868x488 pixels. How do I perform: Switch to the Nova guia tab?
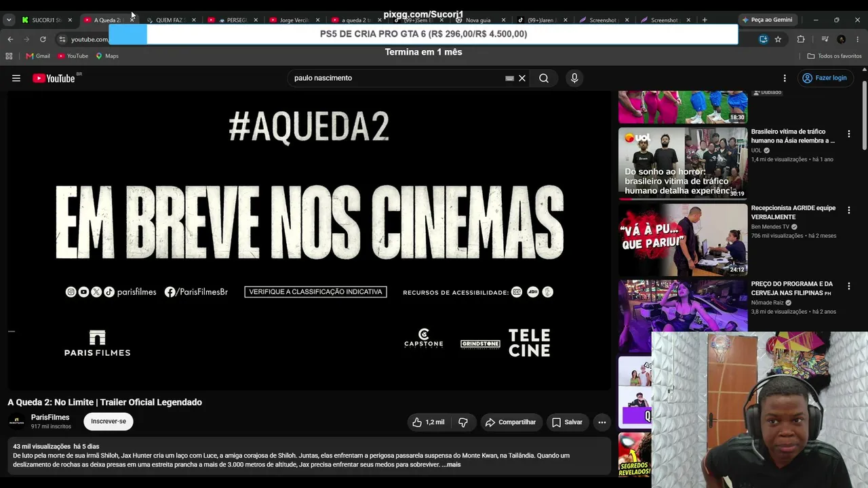(480, 20)
